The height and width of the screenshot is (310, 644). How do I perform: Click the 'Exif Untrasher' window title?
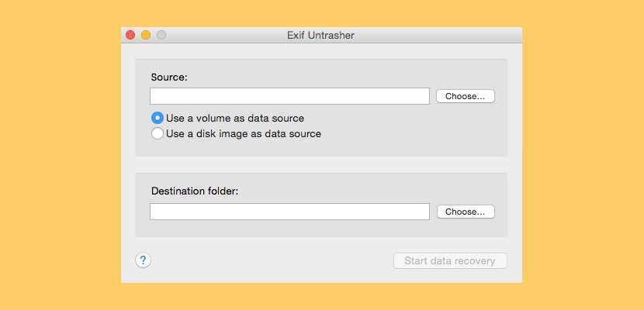coord(320,35)
